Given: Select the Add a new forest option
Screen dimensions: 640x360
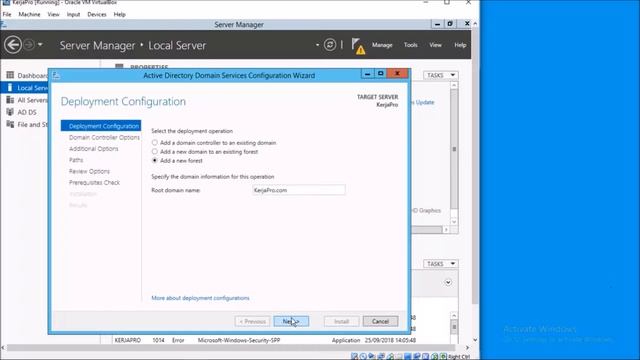Looking at the screenshot, I should pos(154,160).
